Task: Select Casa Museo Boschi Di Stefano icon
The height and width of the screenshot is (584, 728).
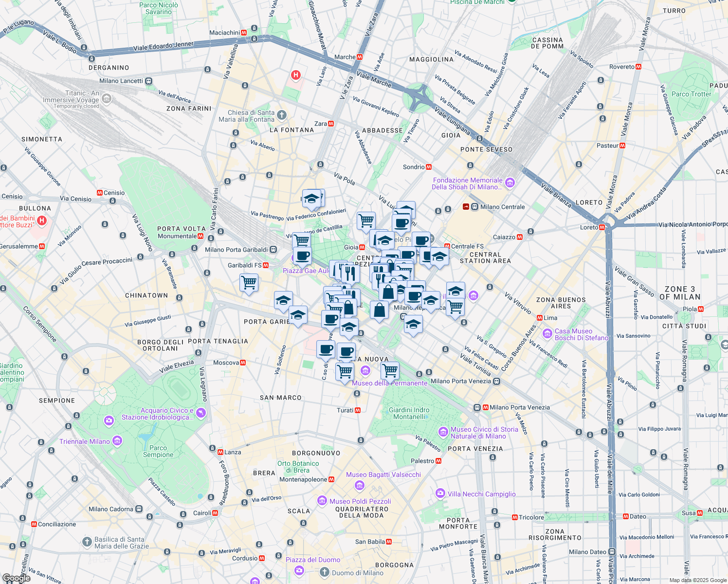Action: tap(547, 334)
